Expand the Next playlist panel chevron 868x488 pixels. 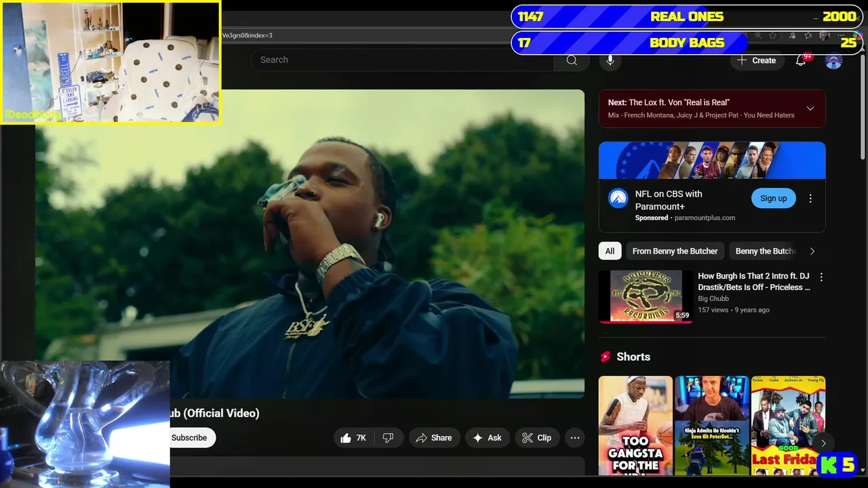810,108
